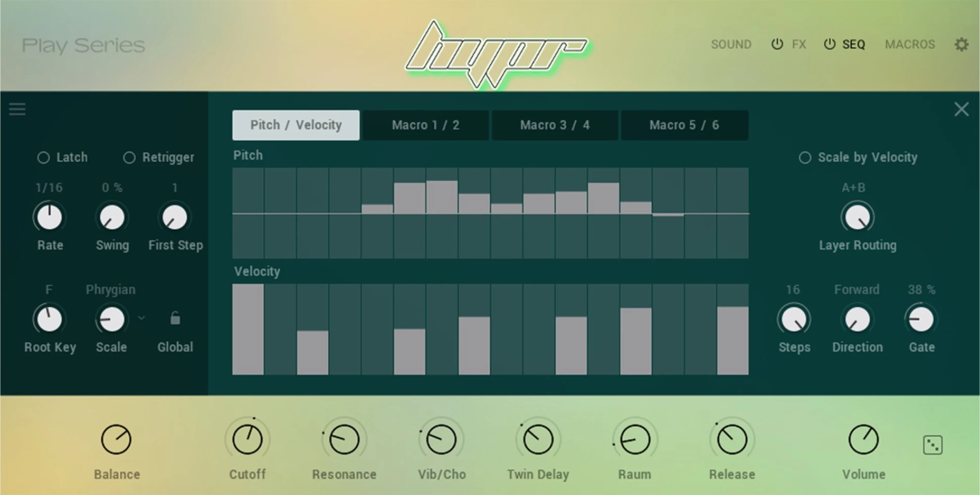Click the Gate knob
The height and width of the screenshot is (495, 980).
coord(920,319)
